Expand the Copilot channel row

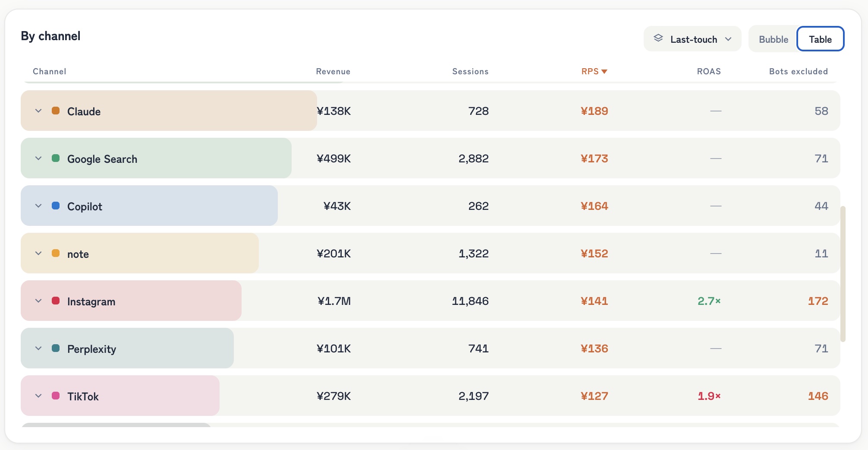38,206
